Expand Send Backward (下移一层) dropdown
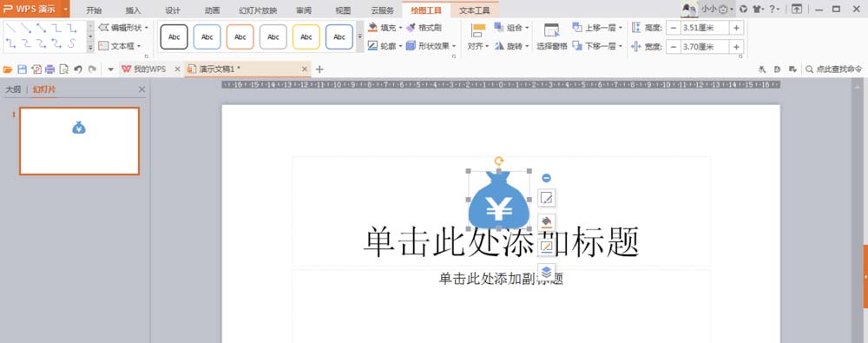The height and width of the screenshot is (343, 868). tap(621, 46)
